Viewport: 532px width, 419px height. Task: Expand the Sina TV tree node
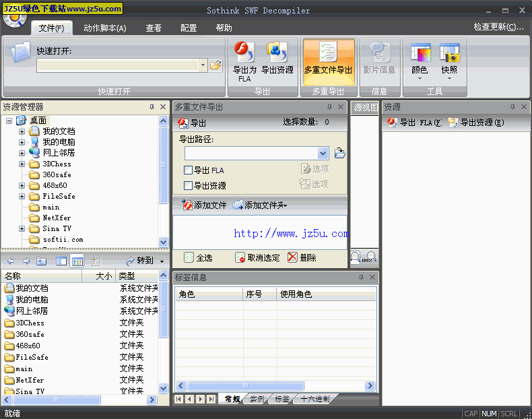tap(22, 228)
